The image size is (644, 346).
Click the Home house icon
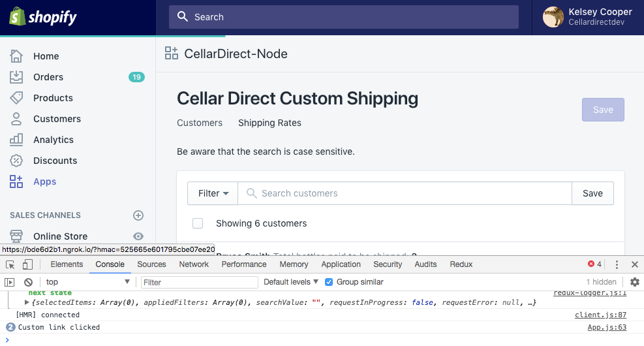[x=16, y=56]
